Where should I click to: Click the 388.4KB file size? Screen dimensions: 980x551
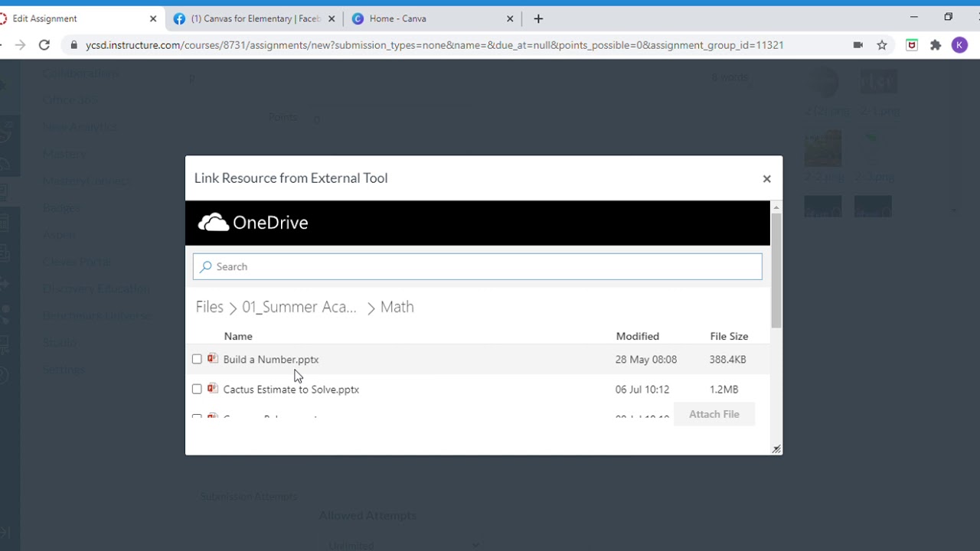(727, 359)
